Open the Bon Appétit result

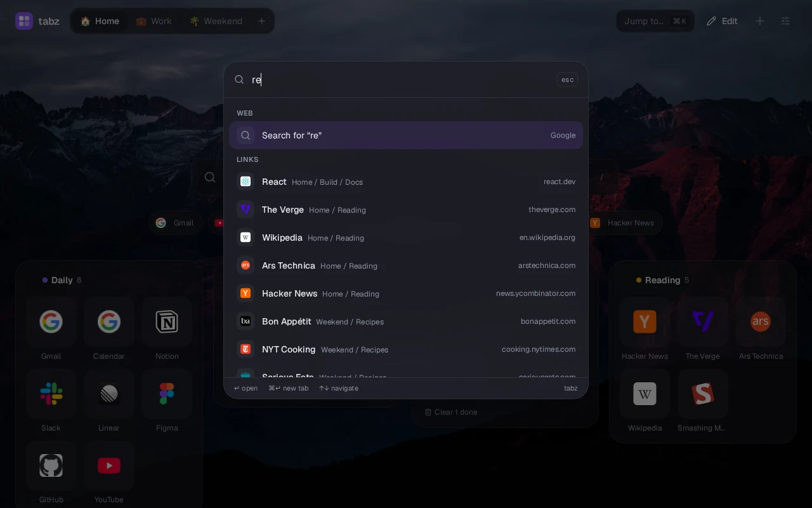[x=406, y=321]
